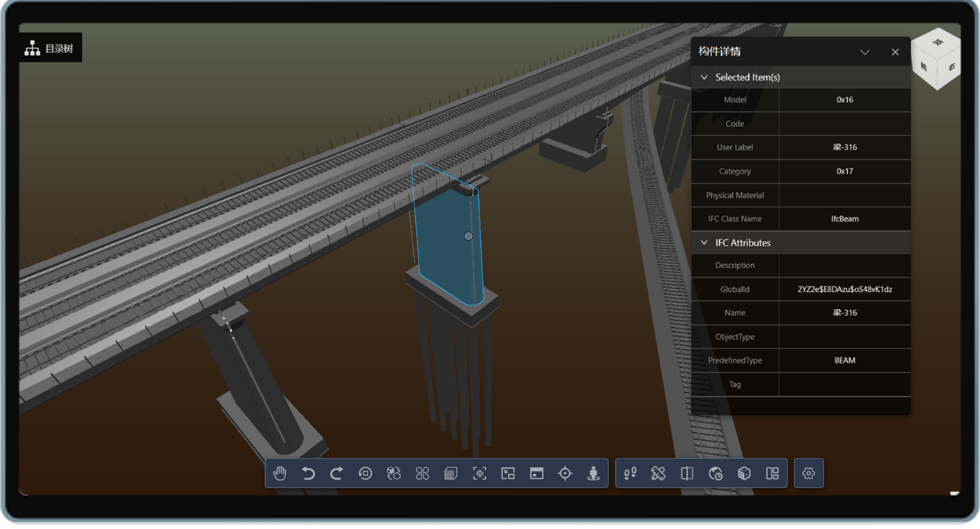Screen dimensions: 980x529
Task: Activate the first-person walk footsteps tool
Action: pos(630,474)
